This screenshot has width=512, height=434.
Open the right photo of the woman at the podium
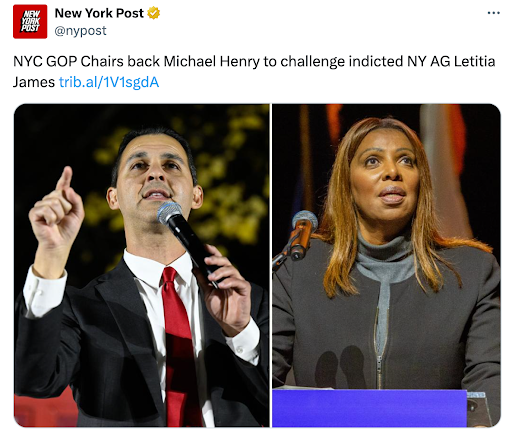tap(386, 265)
